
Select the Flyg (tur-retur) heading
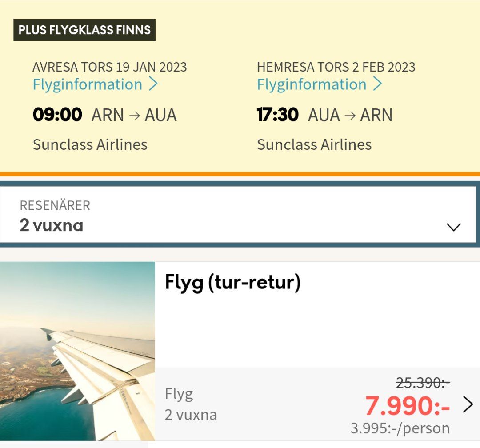[232, 282]
